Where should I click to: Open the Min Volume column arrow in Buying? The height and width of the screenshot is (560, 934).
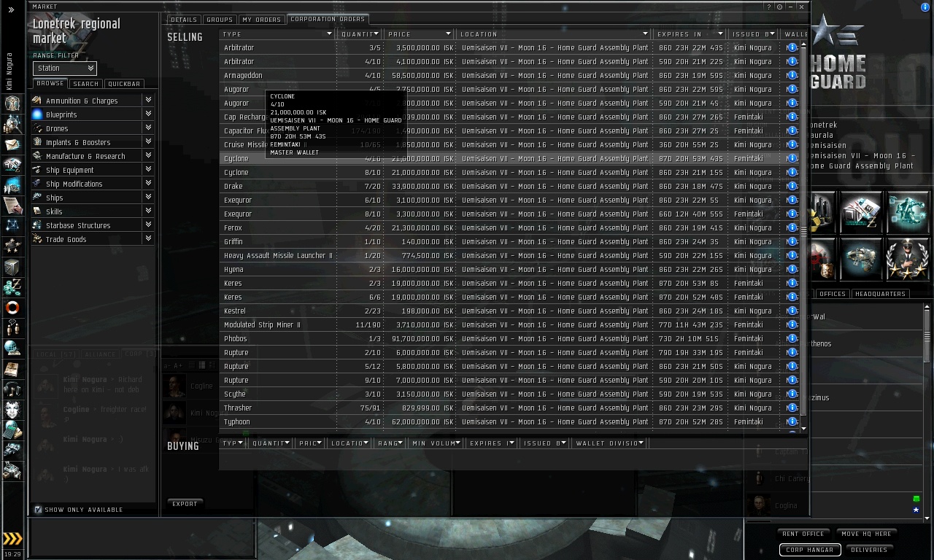(458, 443)
